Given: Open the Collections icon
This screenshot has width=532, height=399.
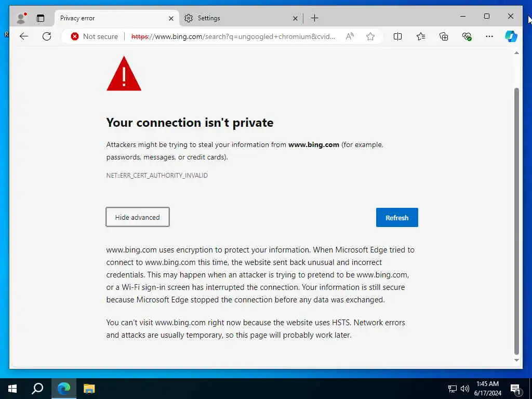Looking at the screenshot, I should (444, 36).
